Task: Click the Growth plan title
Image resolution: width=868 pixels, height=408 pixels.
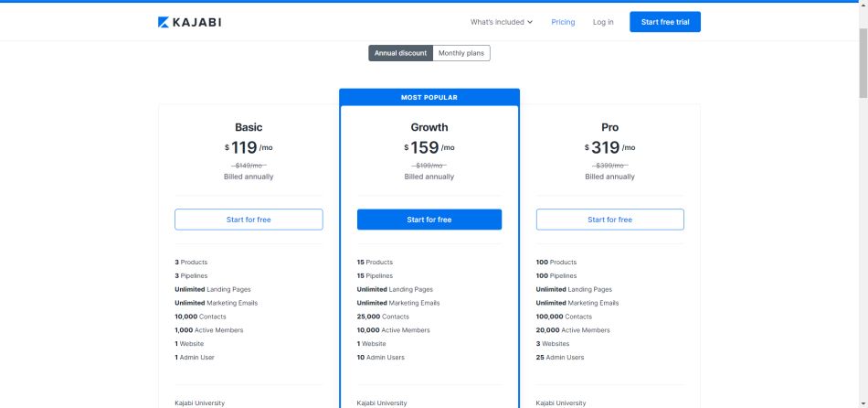Action: (x=429, y=127)
